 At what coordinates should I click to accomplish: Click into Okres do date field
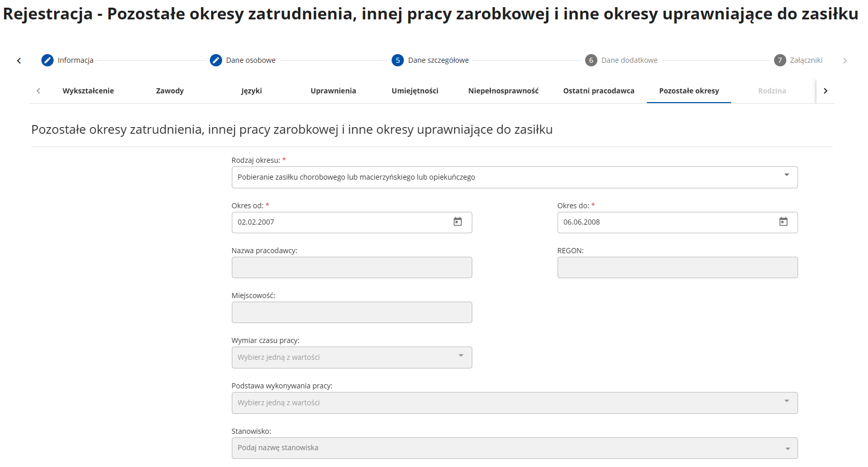click(678, 223)
